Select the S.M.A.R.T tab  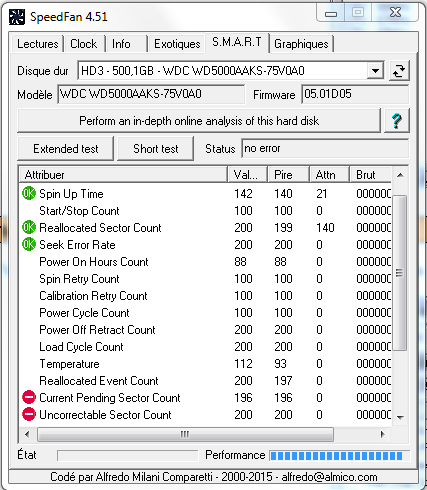click(237, 42)
